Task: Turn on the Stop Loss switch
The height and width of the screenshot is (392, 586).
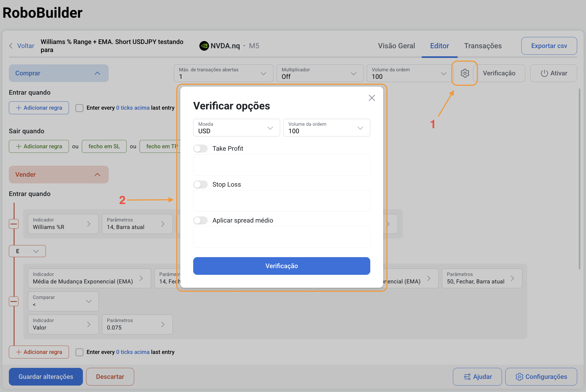Action: coord(200,184)
